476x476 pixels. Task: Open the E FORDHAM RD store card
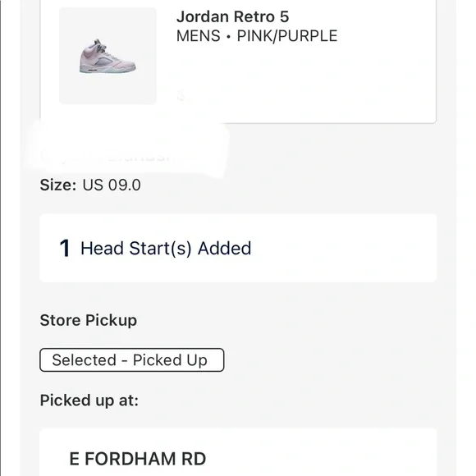(238, 452)
